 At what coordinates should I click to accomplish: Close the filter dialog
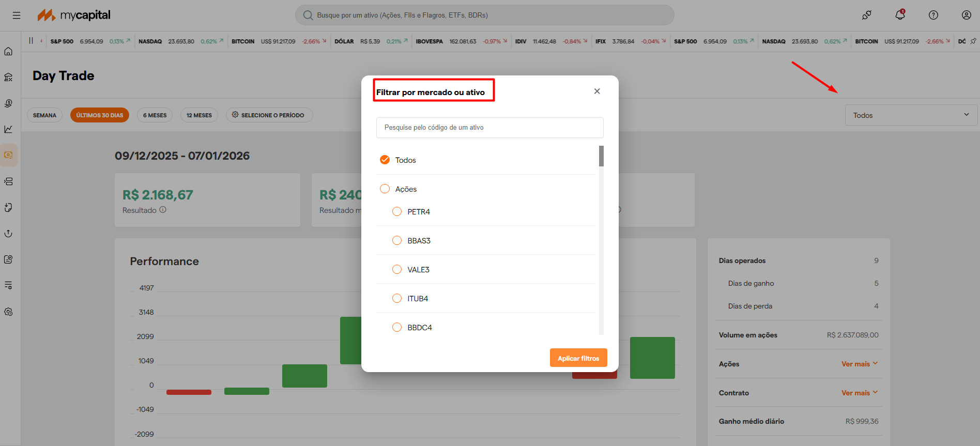tap(597, 91)
